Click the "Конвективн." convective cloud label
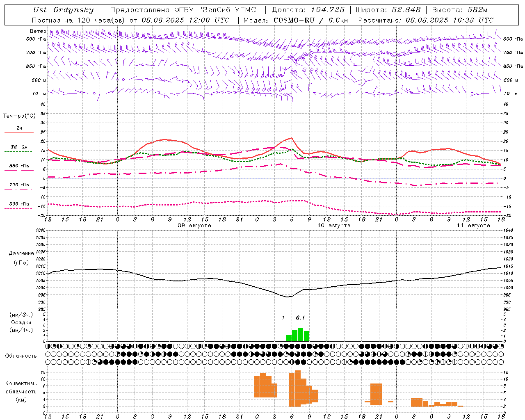The image size is (525, 420). coord(21,383)
